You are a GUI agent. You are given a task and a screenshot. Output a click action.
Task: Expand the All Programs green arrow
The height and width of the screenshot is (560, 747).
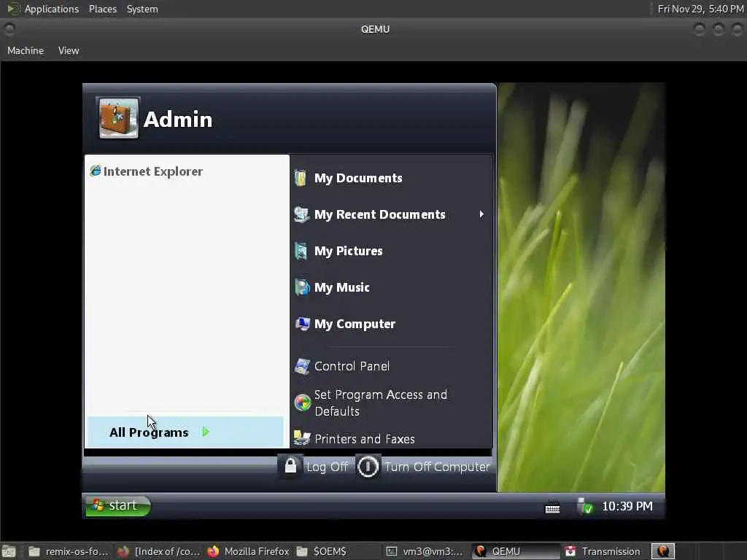pos(206,432)
